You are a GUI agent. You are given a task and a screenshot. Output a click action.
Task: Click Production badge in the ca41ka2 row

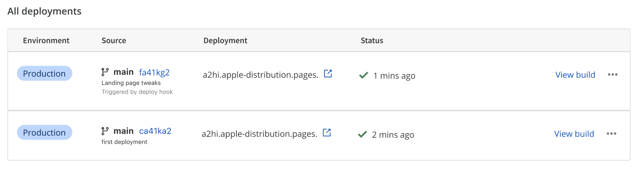pyautogui.click(x=44, y=133)
